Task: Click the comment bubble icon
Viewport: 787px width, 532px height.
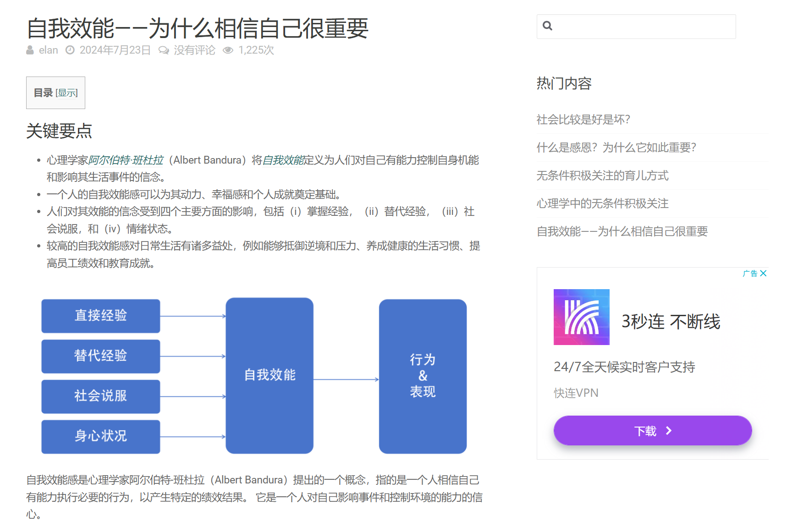Action: click(163, 50)
